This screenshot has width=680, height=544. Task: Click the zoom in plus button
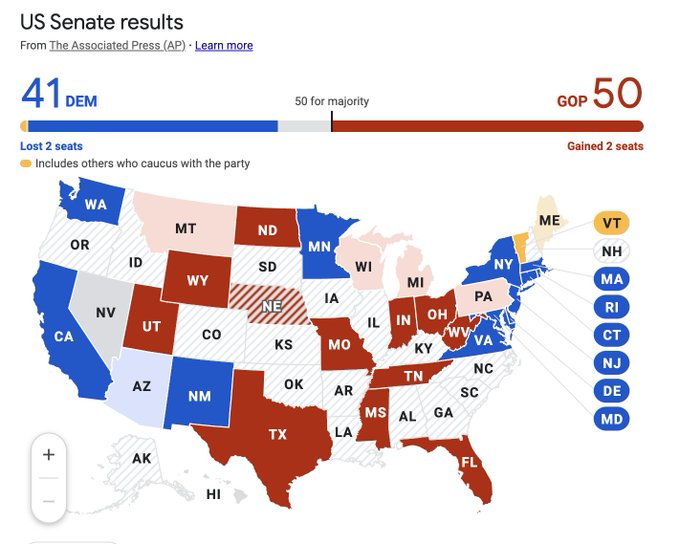pos(49,454)
